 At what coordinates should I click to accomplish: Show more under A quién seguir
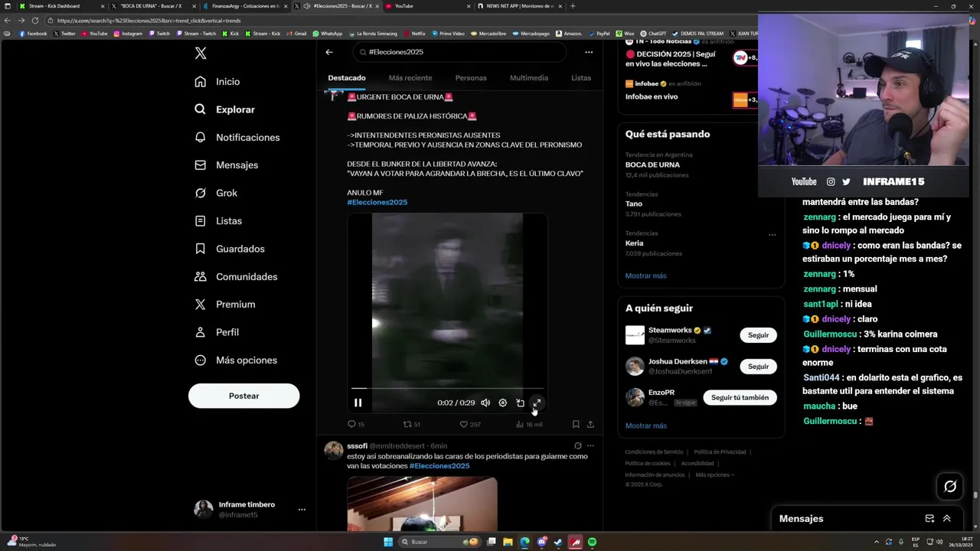click(x=645, y=425)
